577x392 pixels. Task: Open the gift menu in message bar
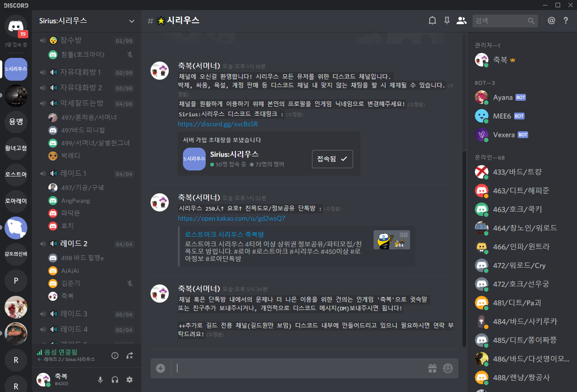pyautogui.click(x=432, y=368)
